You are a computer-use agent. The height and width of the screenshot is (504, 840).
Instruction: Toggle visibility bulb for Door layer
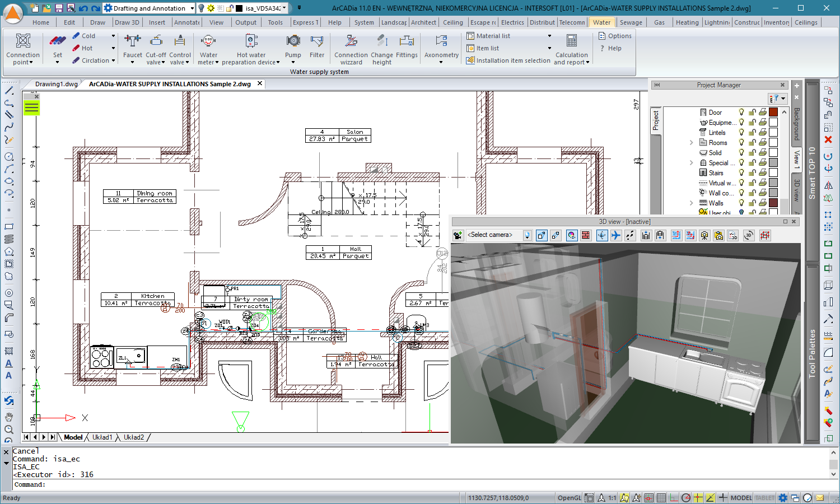pos(741,112)
